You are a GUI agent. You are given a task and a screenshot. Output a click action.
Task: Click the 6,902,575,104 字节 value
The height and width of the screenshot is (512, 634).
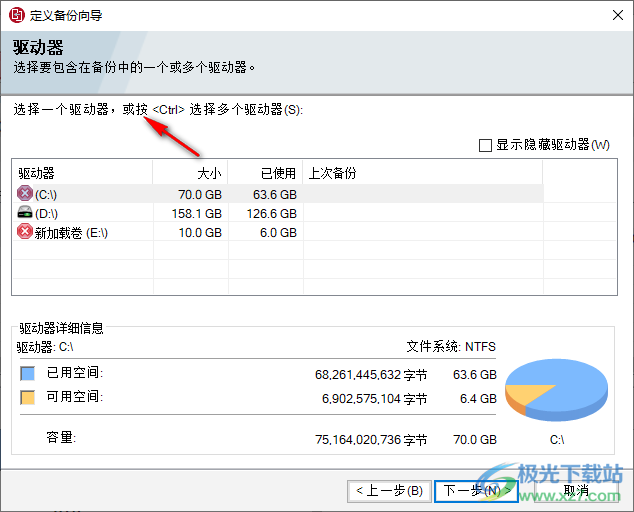(x=374, y=399)
